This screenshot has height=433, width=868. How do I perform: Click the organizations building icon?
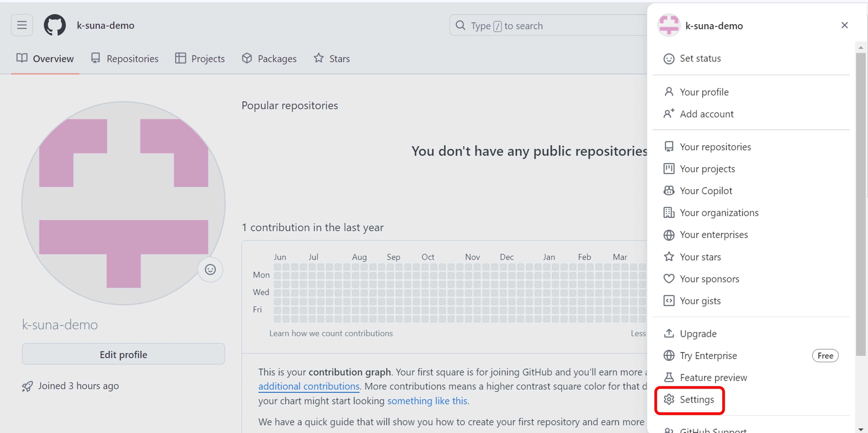pos(669,213)
